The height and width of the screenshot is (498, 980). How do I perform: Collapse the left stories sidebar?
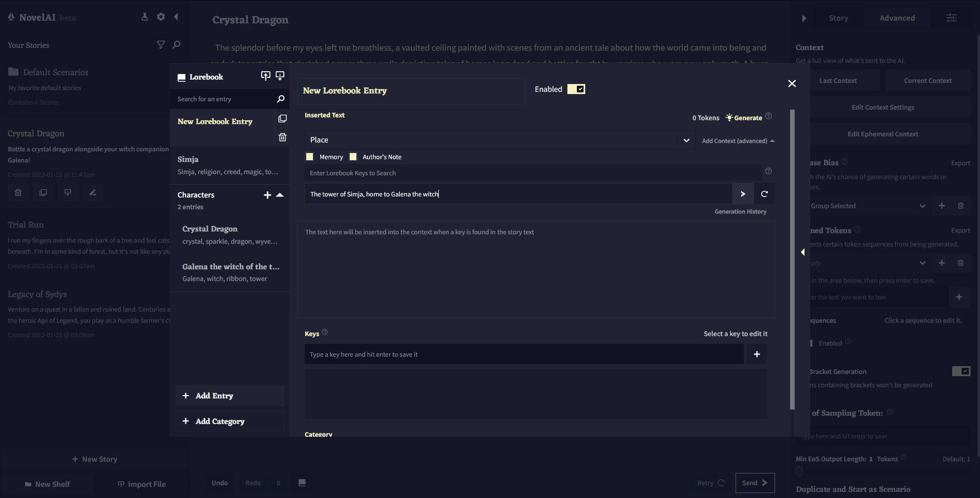[x=176, y=17]
